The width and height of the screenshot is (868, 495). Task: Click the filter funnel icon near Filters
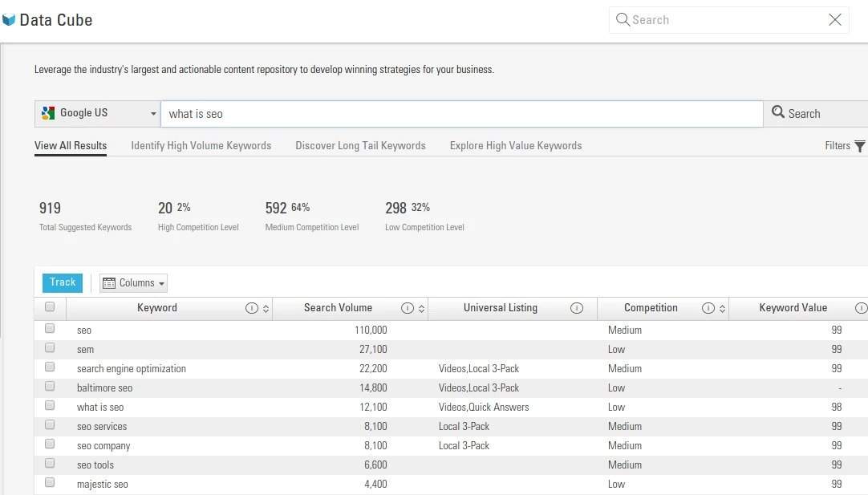point(859,146)
